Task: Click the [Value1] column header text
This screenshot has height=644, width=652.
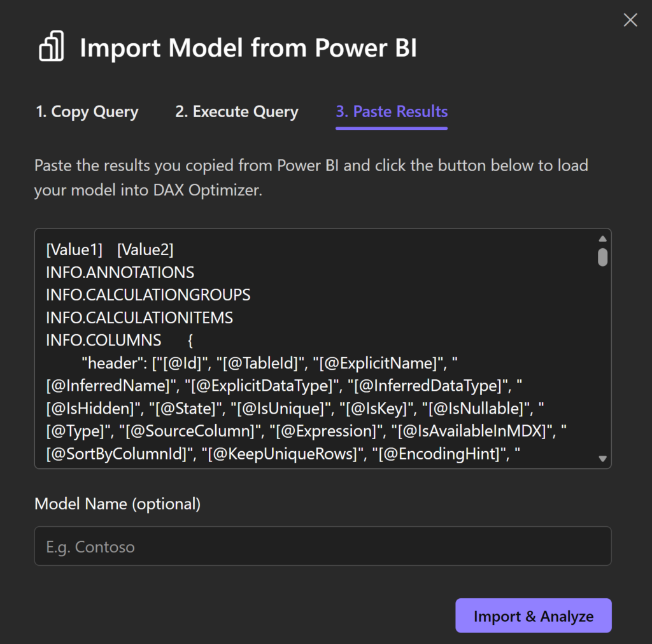Action: tap(74, 250)
